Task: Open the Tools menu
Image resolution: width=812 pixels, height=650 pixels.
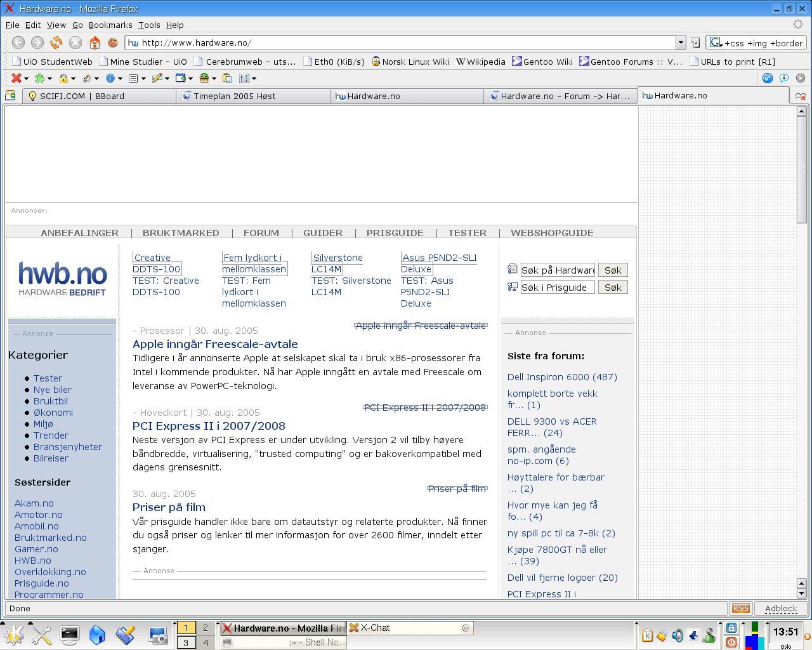Action: pos(149,25)
